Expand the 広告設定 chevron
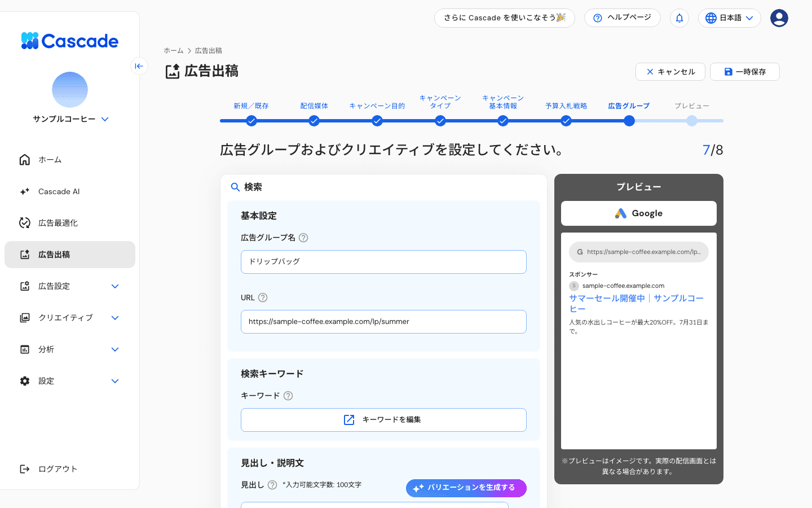 tap(115, 286)
